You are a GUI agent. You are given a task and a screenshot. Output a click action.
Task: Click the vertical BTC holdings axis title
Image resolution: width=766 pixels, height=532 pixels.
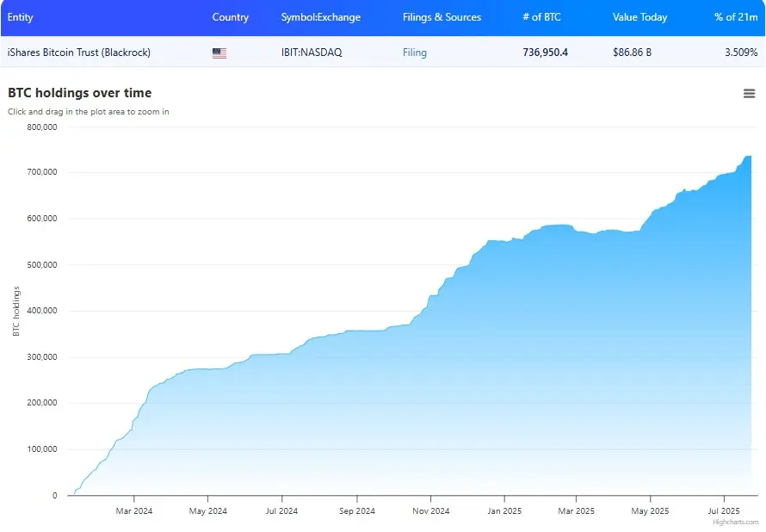[x=16, y=311]
